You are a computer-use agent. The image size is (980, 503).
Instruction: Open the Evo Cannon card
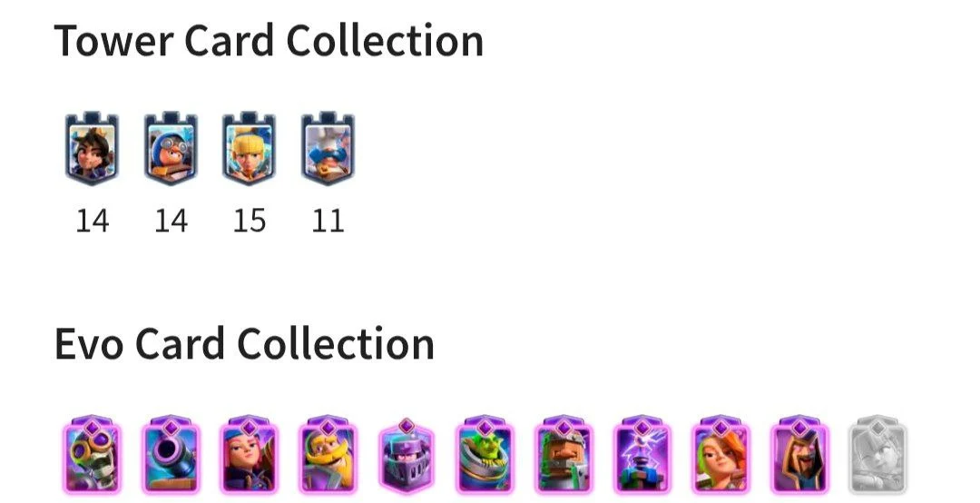pyautogui.click(x=171, y=455)
